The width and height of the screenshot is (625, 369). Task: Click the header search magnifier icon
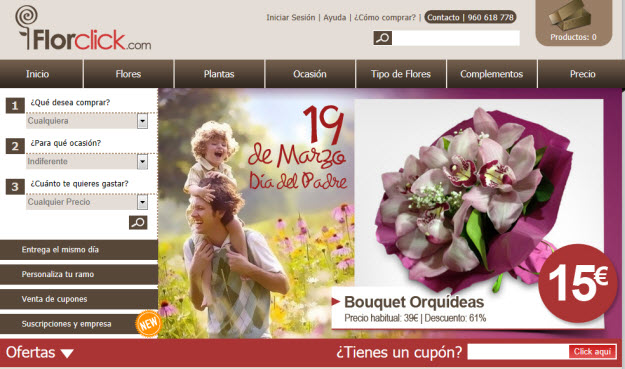coord(383,38)
